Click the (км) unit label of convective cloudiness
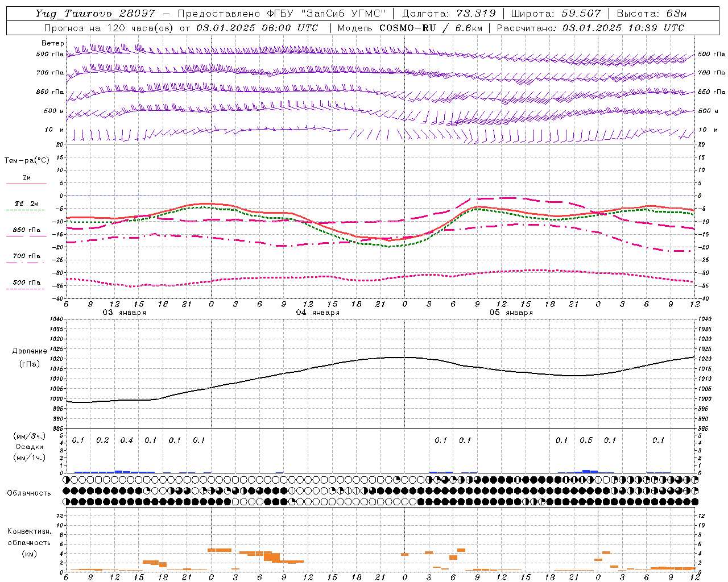This screenshot has width=728, height=582. coord(29,554)
